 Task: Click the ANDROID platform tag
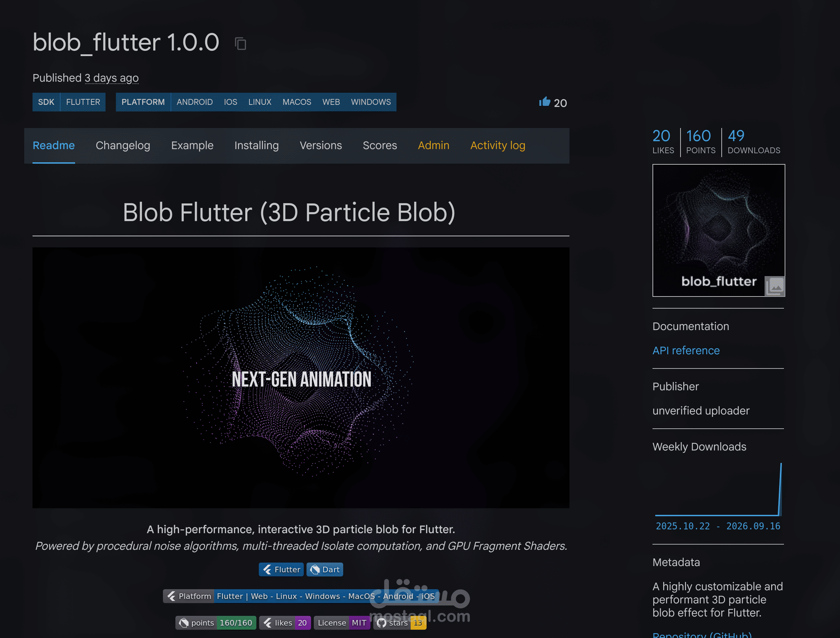click(195, 102)
